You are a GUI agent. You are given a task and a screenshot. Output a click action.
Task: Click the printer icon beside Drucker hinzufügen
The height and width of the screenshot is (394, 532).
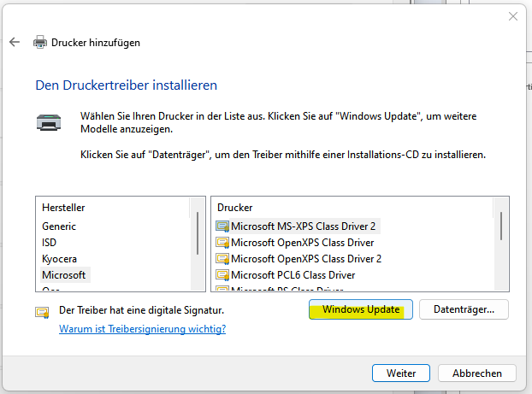click(x=40, y=43)
